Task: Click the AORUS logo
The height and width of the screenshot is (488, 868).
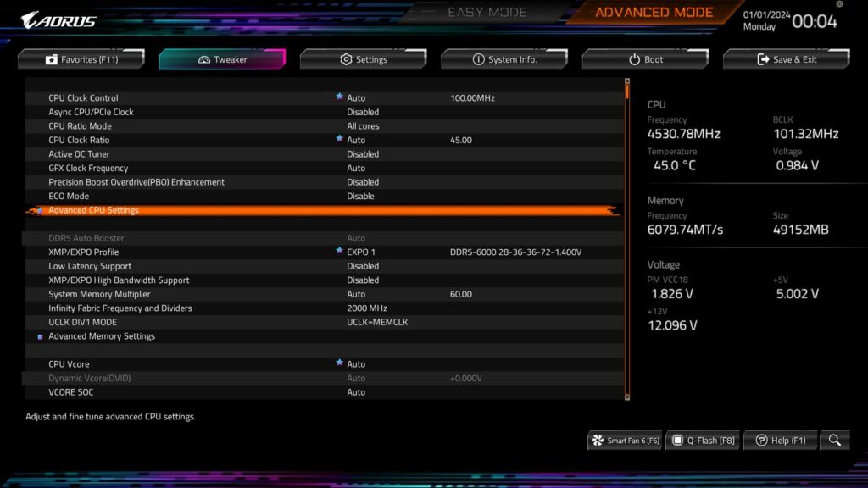Action: coord(58,20)
